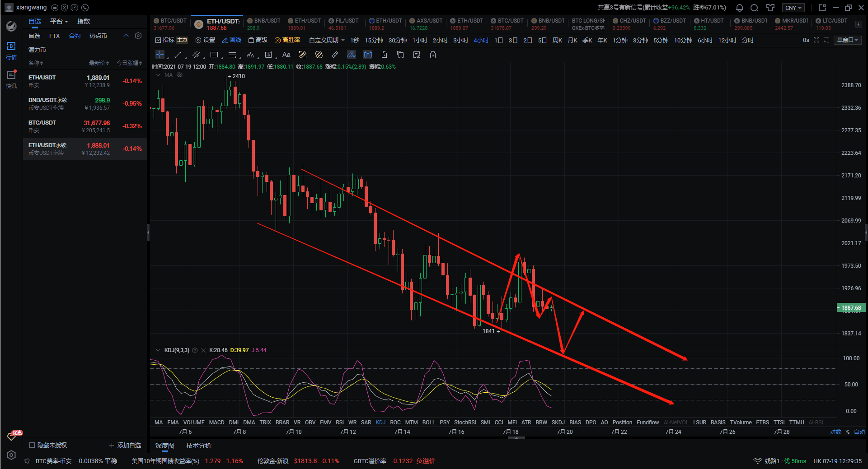Select the crosshair cursor drawing tool
868x469 pixels.
click(x=160, y=55)
